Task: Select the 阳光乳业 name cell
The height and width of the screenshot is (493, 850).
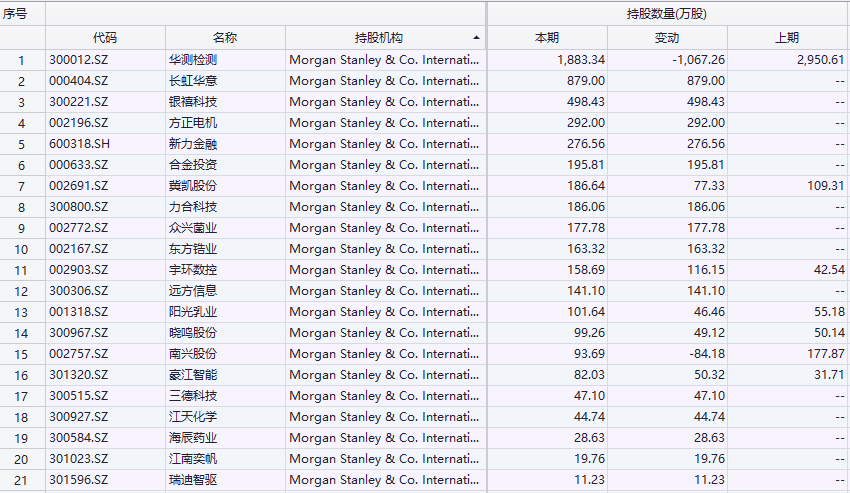Action: [x=193, y=312]
